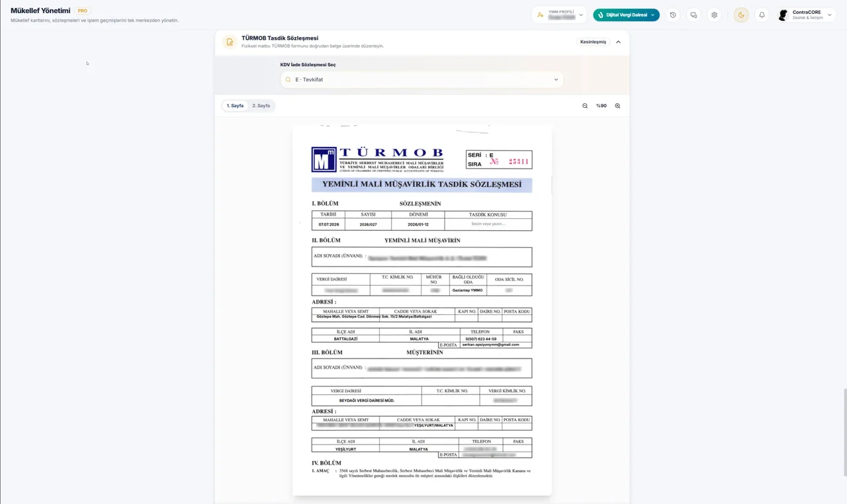Switch to the 2. Sayfa tab
The width and height of the screenshot is (847, 504).
[261, 106]
